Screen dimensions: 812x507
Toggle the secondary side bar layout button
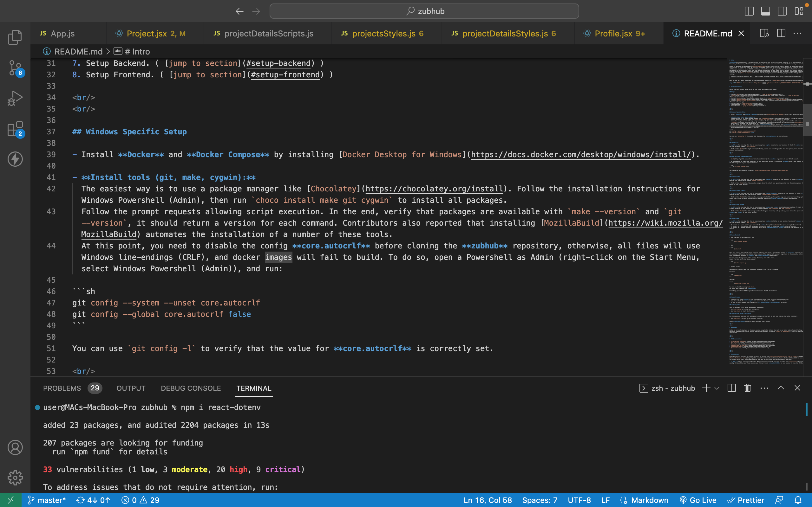pos(782,11)
